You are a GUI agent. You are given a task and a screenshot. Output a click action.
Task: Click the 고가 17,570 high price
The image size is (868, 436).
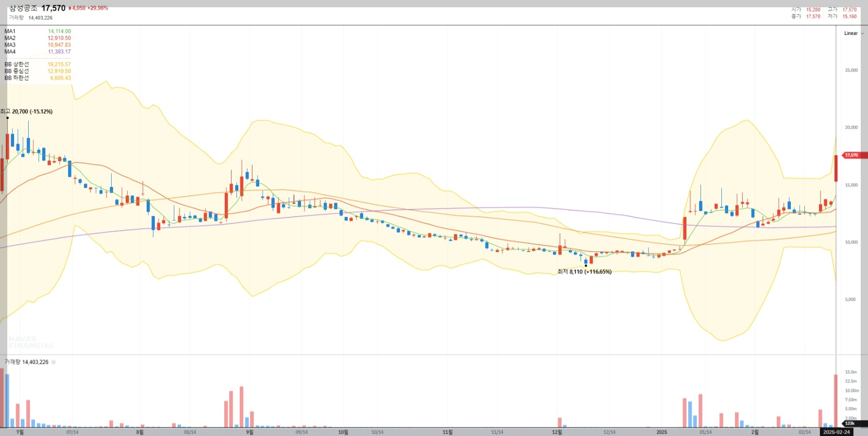click(842, 10)
